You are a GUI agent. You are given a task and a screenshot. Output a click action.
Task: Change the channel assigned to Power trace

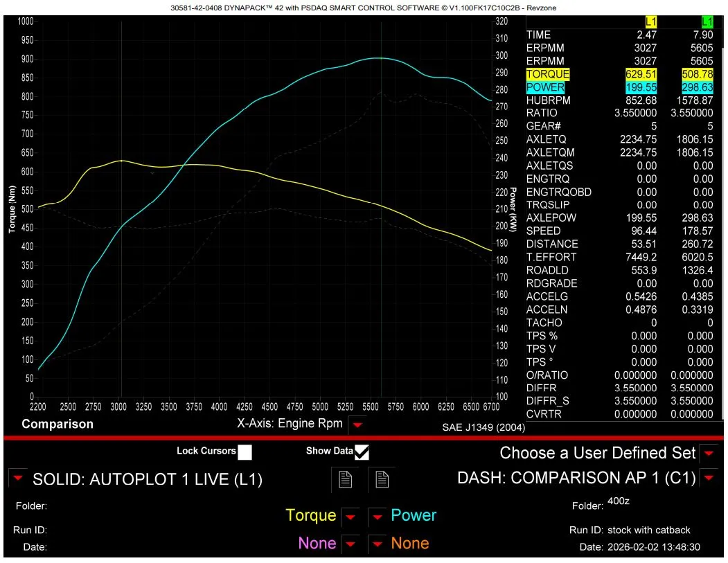(x=378, y=516)
